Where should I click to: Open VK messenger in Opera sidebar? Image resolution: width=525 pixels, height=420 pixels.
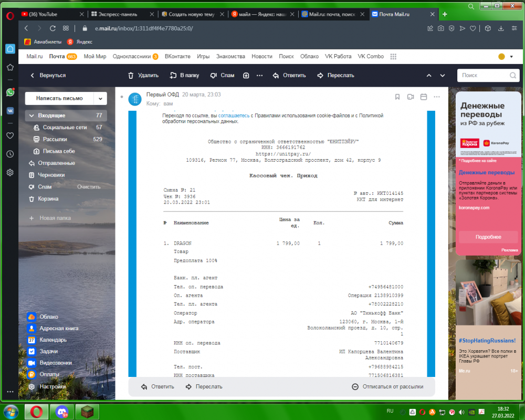(x=10, y=111)
